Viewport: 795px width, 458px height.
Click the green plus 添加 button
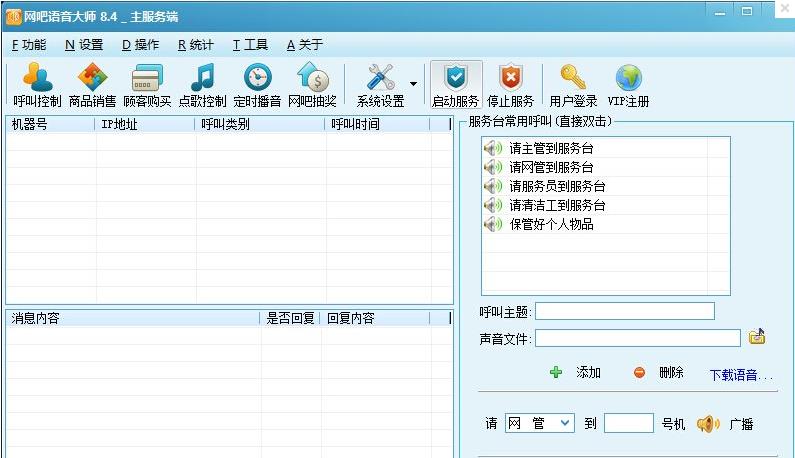pyautogui.click(x=575, y=373)
